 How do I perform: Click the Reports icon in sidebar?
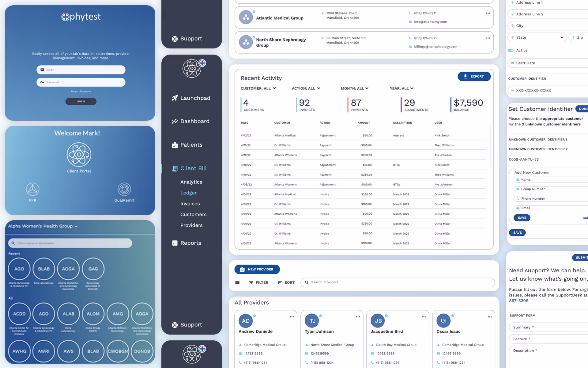coord(175,243)
